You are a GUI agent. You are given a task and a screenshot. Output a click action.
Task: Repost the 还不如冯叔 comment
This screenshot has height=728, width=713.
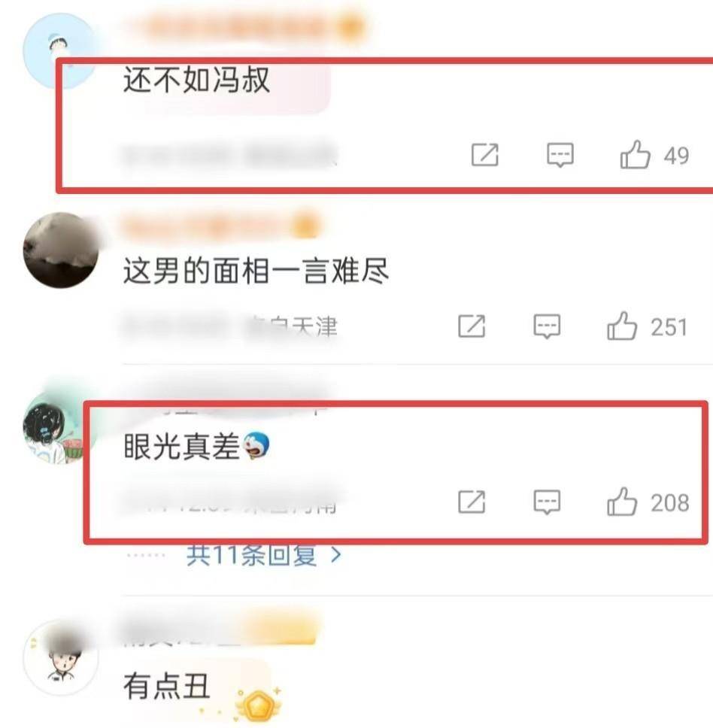tap(484, 155)
